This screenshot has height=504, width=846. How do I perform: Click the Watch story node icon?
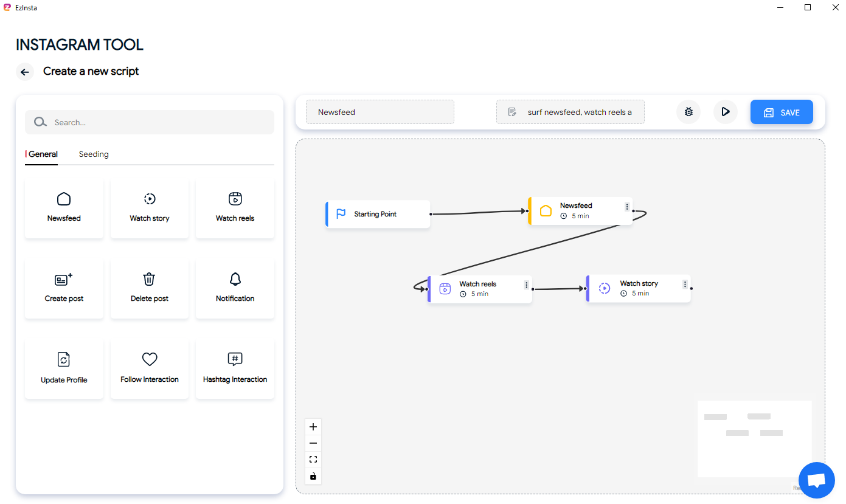(605, 289)
